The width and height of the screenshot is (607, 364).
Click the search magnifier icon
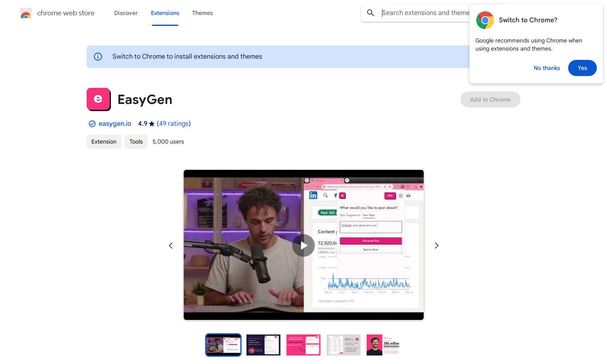pyautogui.click(x=370, y=13)
